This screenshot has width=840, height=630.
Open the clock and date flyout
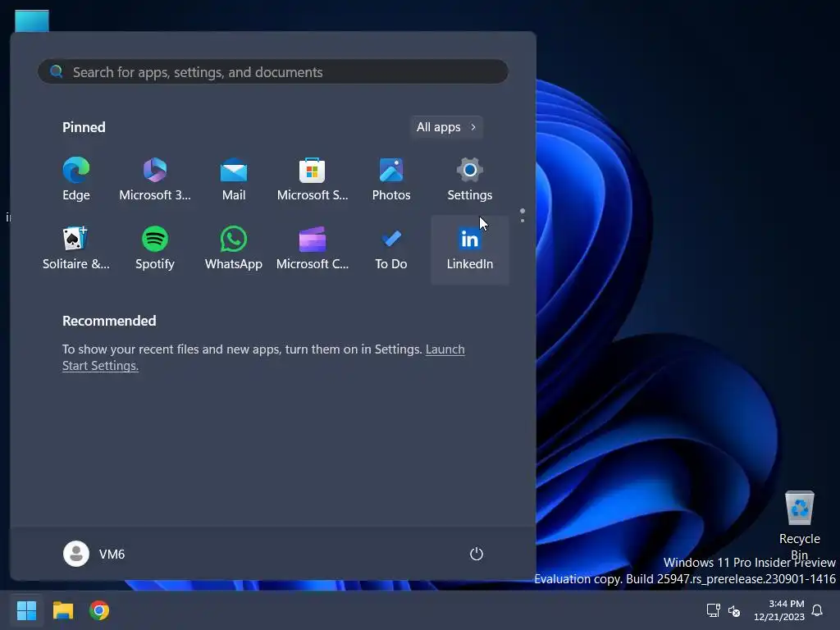click(779, 610)
